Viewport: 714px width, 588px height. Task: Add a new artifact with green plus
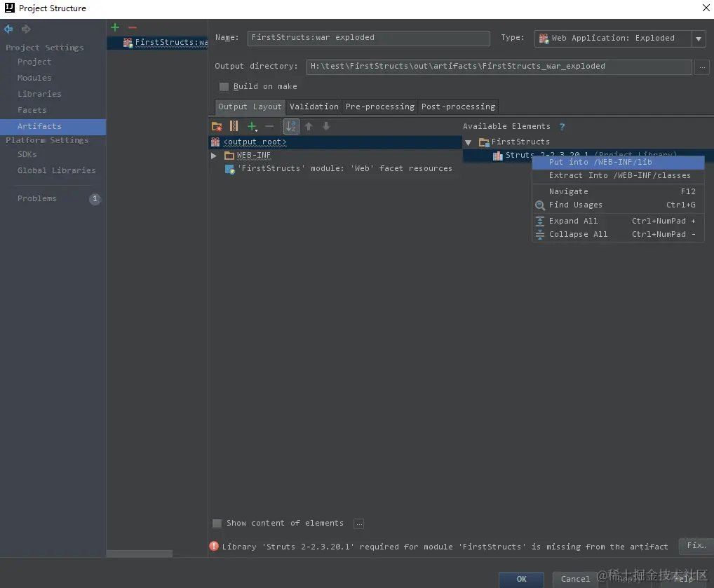click(x=115, y=27)
